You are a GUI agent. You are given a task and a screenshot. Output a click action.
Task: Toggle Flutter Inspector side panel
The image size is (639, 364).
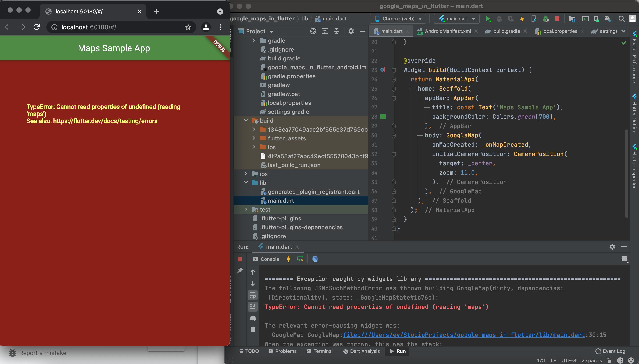coord(634,166)
